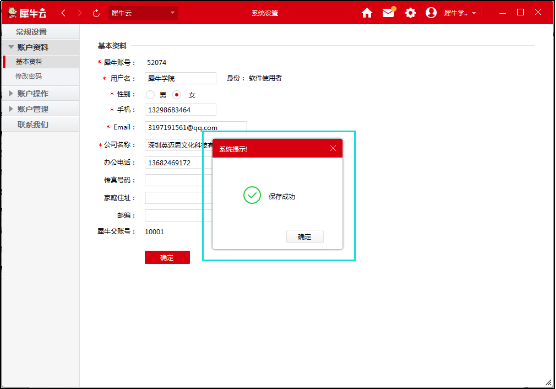Screen dimensions: 556x389
Task: Click the red 确定 submit button
Action: (x=167, y=257)
